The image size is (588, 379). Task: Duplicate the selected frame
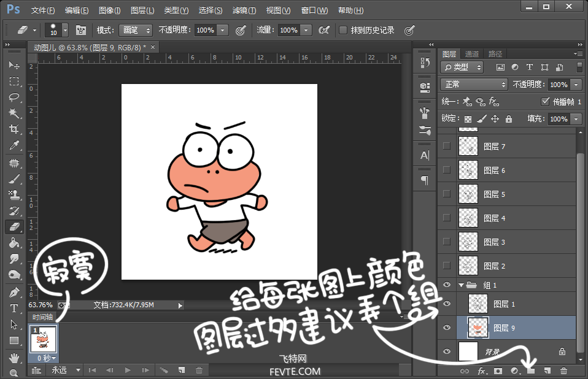coord(182,370)
